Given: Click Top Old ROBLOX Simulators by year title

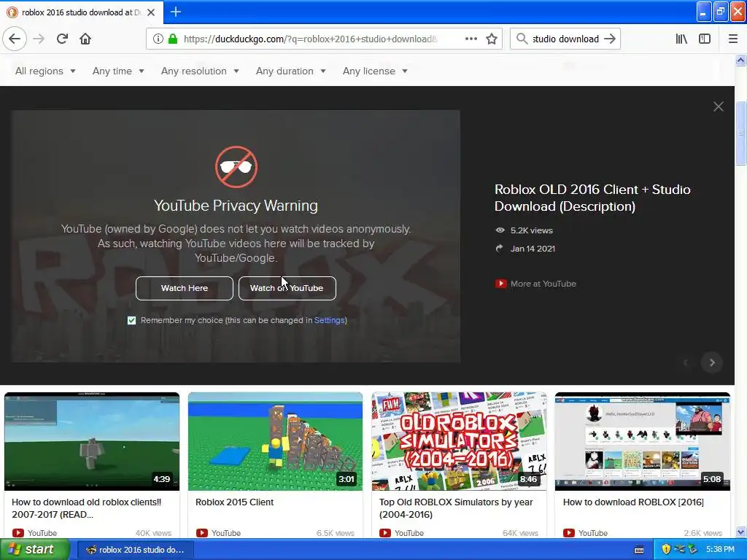Looking at the screenshot, I should (x=456, y=508).
